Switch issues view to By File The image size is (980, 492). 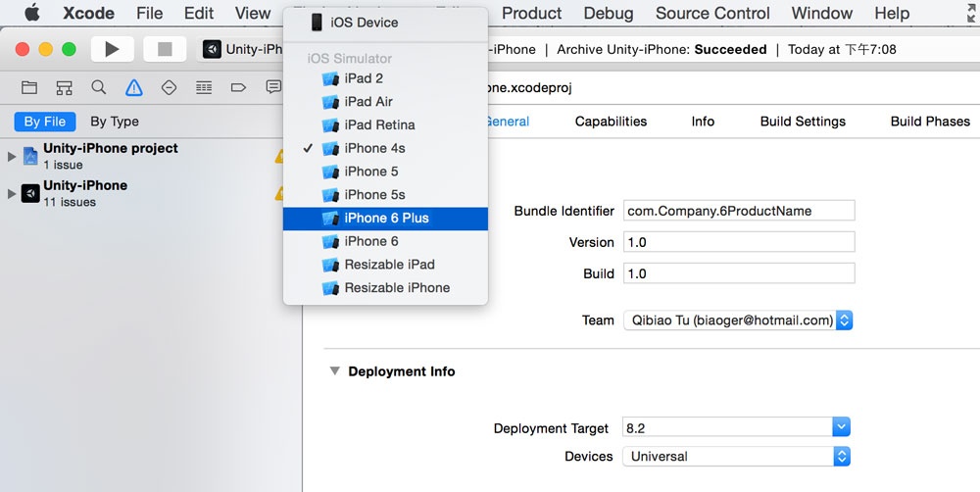(45, 122)
